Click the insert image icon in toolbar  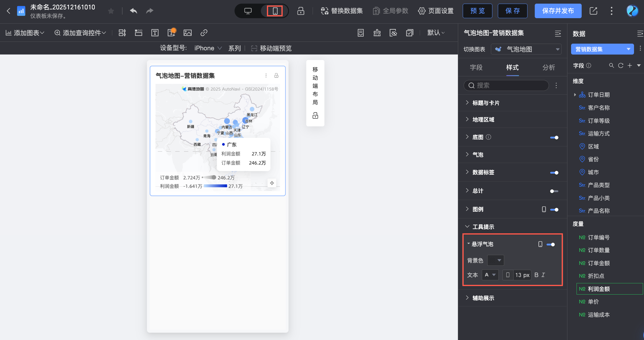188,33
